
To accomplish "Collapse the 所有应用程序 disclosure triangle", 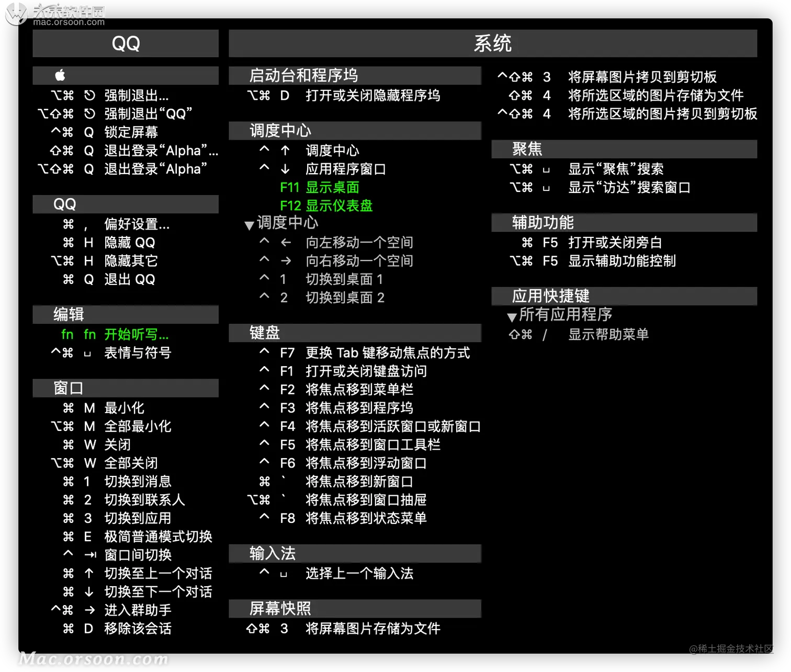I will pos(512,317).
